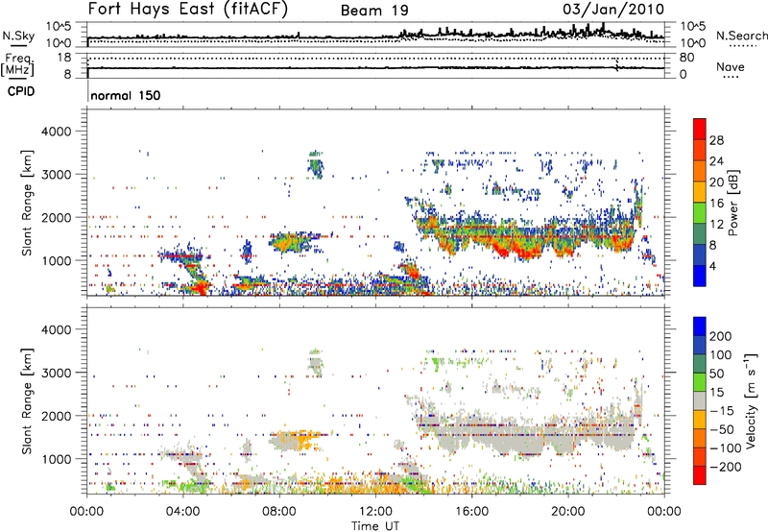Click the "20:00" time axis label
The width and height of the screenshot is (768, 532).
pyautogui.click(x=567, y=512)
